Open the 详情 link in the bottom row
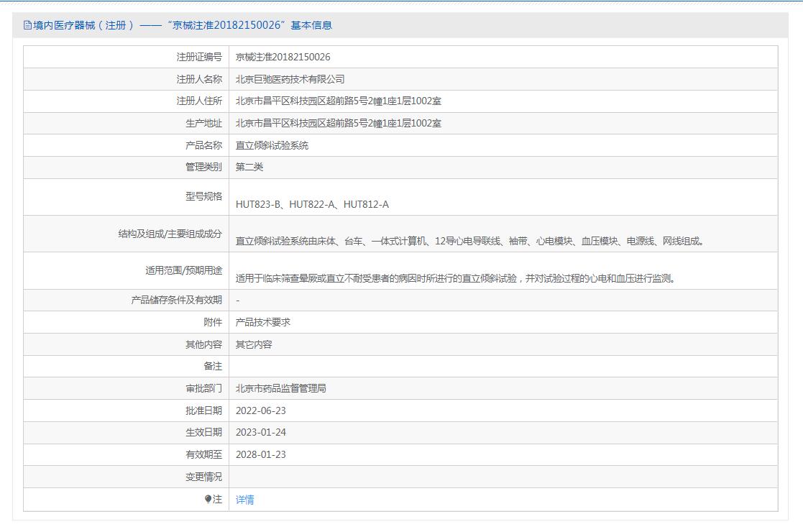 coord(244,500)
